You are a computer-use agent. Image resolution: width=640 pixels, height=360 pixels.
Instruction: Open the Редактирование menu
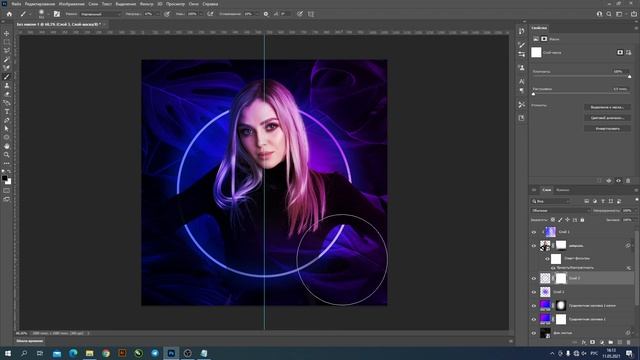[40, 4]
